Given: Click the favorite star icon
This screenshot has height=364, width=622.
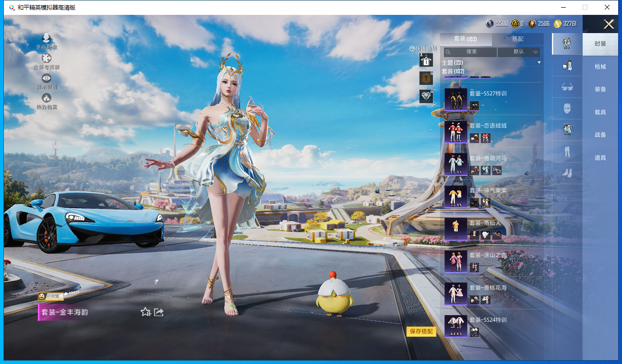Looking at the screenshot, I should [145, 312].
